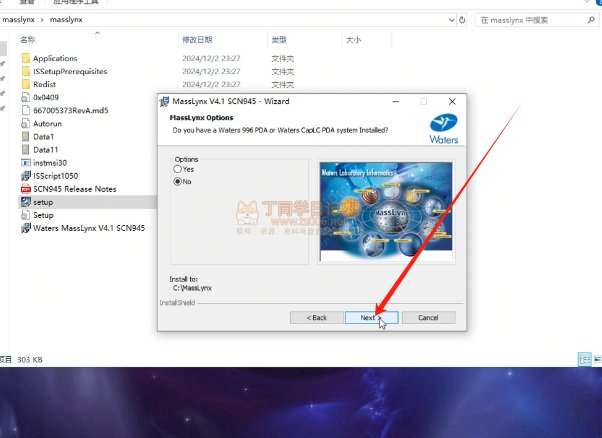The height and width of the screenshot is (438, 602).
Task: Click the ISSetupPrerequisites file name
Action: tap(70, 71)
